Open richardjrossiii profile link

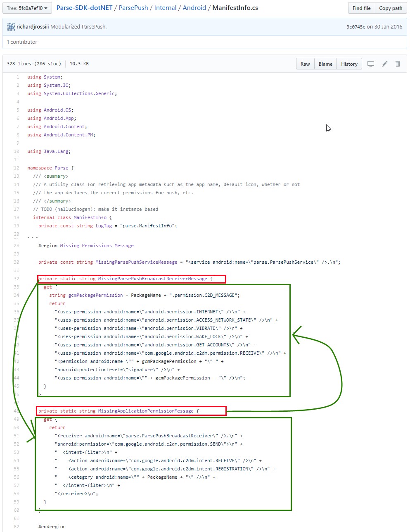click(33, 27)
